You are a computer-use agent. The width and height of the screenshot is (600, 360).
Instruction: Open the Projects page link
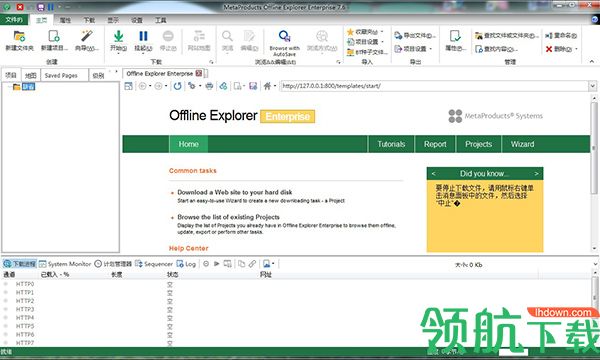(478, 144)
